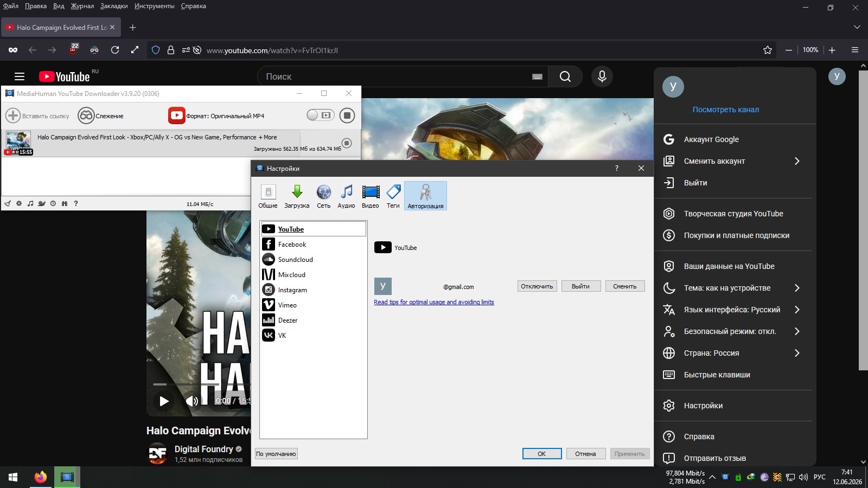Screen dimensions: 868x488
Task: Open the Read tips for optimal usage link
Action: [x=434, y=302]
